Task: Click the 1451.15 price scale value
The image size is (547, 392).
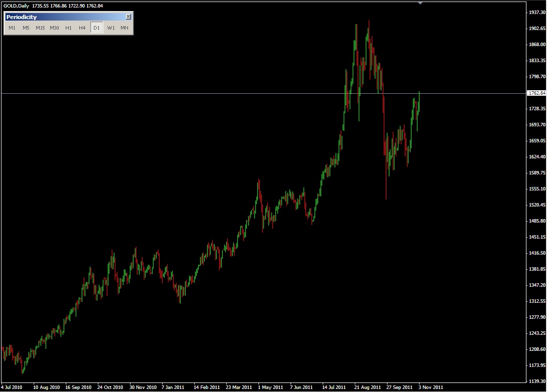Action: (x=537, y=237)
